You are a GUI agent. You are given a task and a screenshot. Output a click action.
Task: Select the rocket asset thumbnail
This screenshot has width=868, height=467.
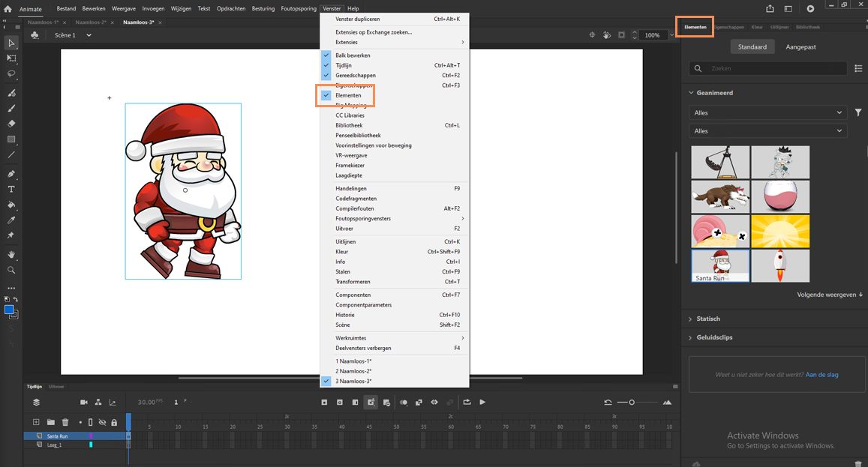pyautogui.click(x=780, y=265)
